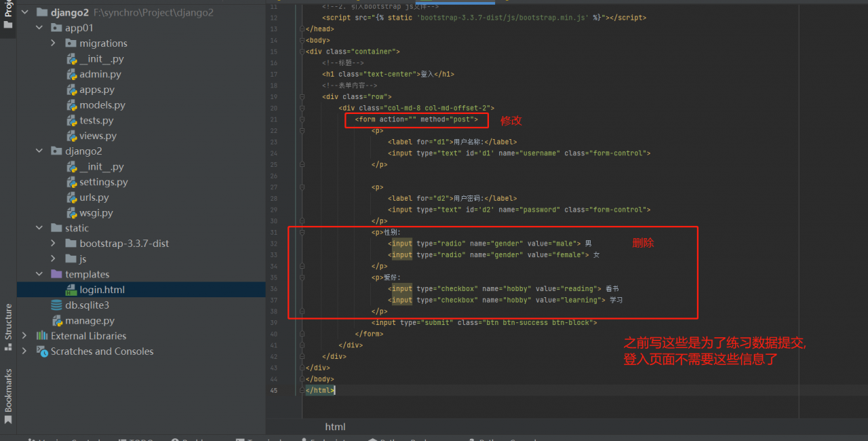Screen dimensions: 868x441
Task: Click the django2 project root folder icon
Action: [x=42, y=12]
